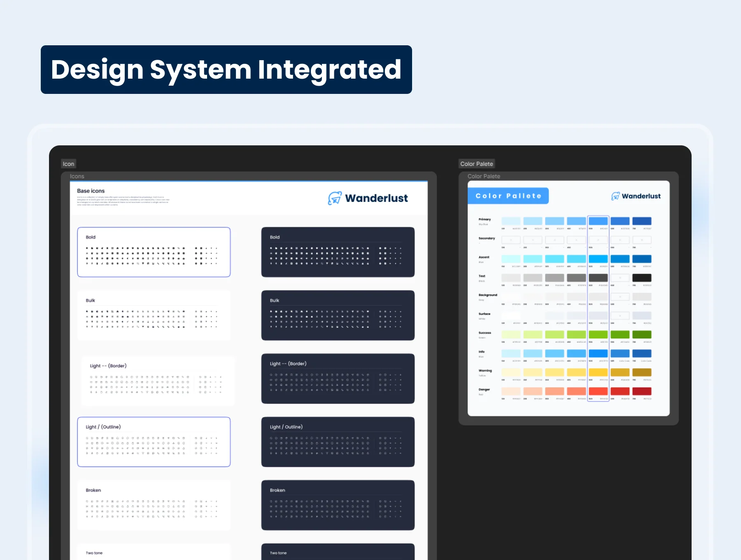The image size is (741, 560).
Task: Pick the Accent 300 color swatch
Action: coord(555,259)
